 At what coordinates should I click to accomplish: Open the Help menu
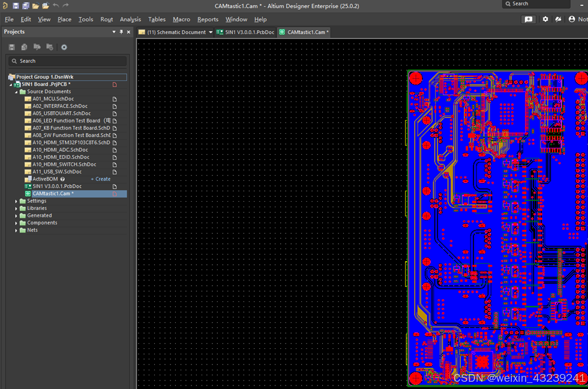(260, 19)
